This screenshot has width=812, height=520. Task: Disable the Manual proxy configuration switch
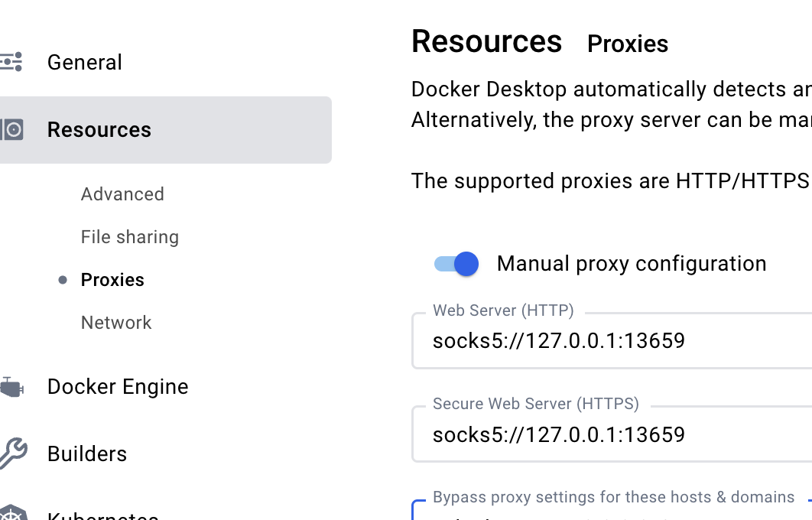tap(456, 264)
